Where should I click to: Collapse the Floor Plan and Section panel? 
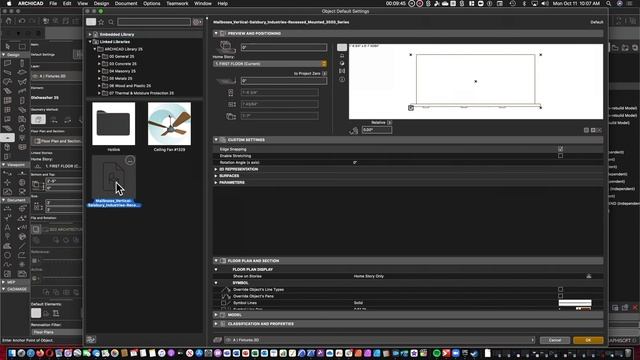(216, 260)
